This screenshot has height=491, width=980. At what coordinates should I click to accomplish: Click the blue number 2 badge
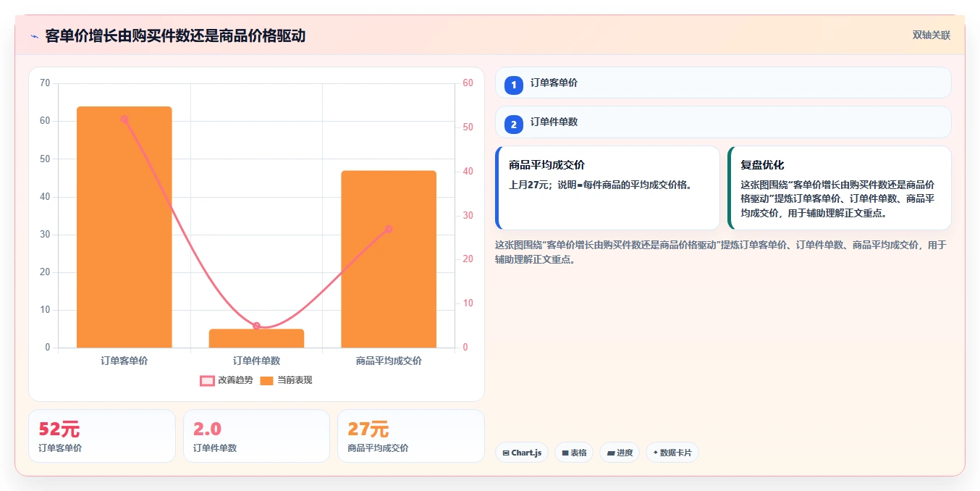point(514,125)
